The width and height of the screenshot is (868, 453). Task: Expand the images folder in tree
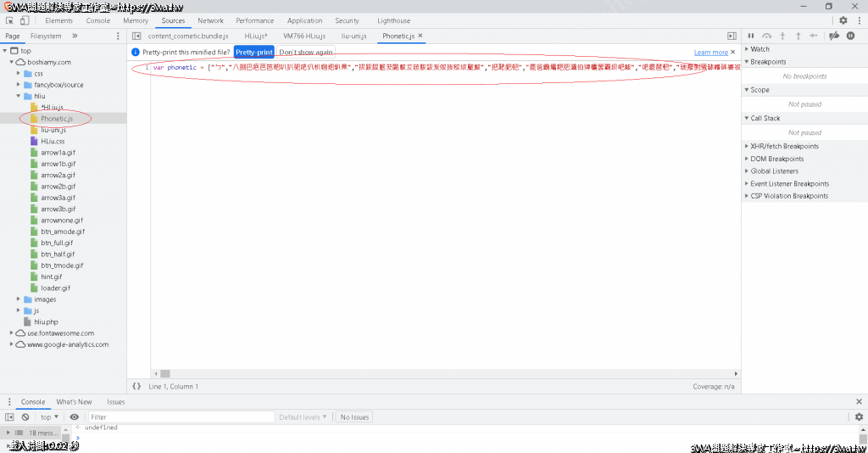tap(19, 299)
